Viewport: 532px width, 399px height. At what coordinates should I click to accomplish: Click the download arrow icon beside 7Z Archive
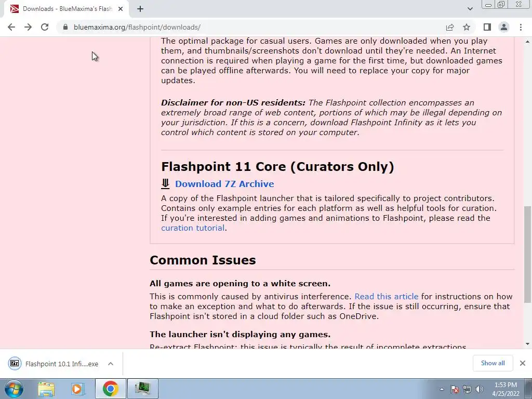click(165, 183)
